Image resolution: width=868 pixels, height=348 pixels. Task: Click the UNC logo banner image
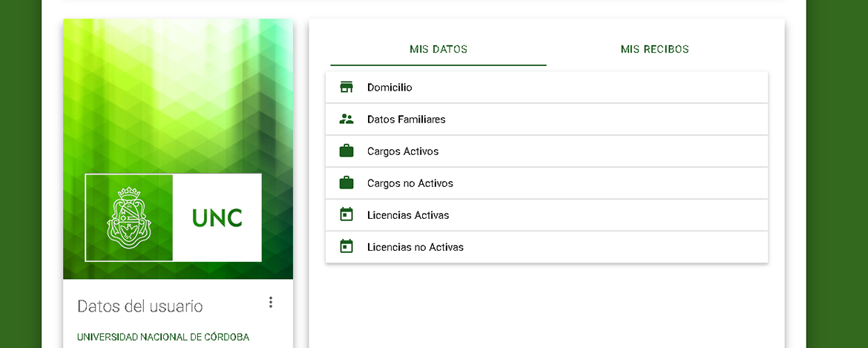click(x=174, y=217)
